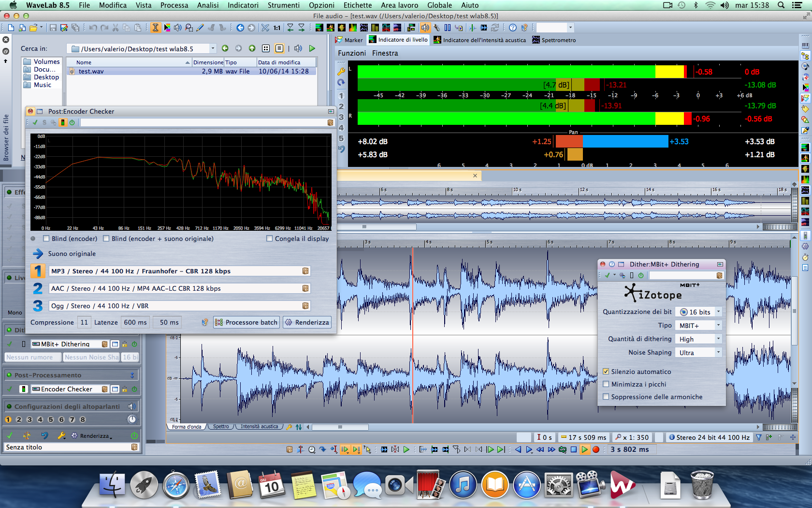Create a new file from toolbar
Viewport: 812px width, 508px height.
click(x=11, y=28)
